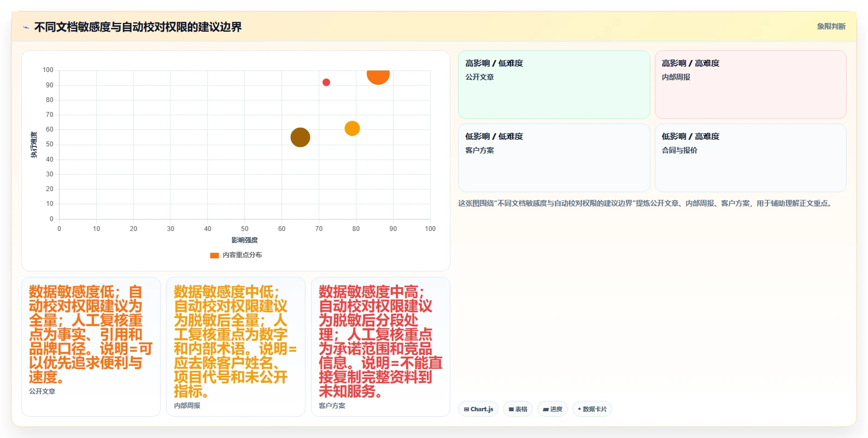Click the 进度 tag chip

click(553, 409)
